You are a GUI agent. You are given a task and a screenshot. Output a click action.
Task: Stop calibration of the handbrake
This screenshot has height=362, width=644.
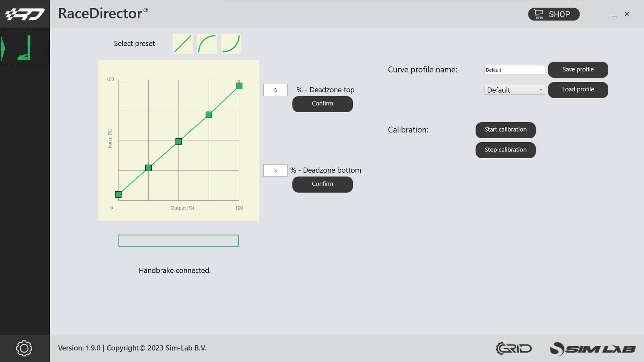tap(505, 150)
